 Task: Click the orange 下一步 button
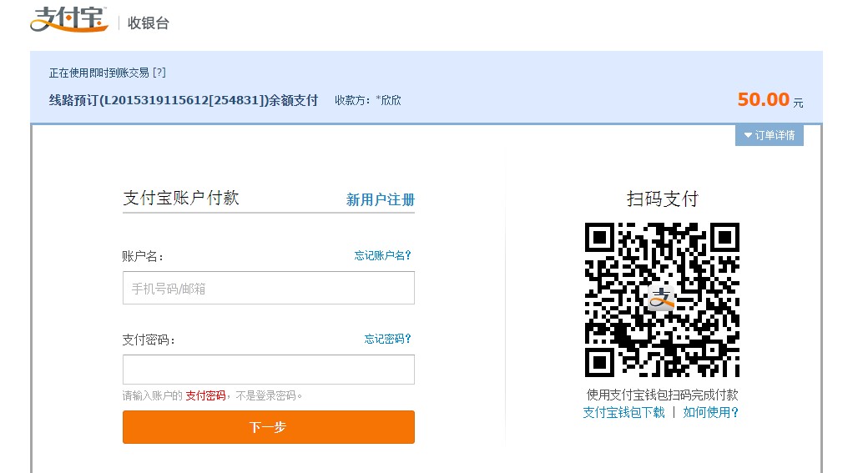tap(269, 427)
